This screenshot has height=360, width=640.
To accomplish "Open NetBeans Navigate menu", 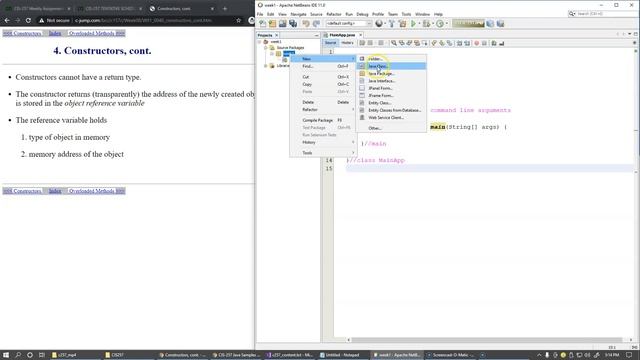I will point(298,14).
